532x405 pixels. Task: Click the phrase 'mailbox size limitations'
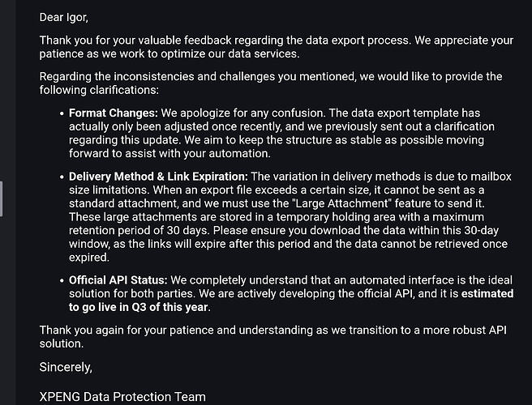290,183
